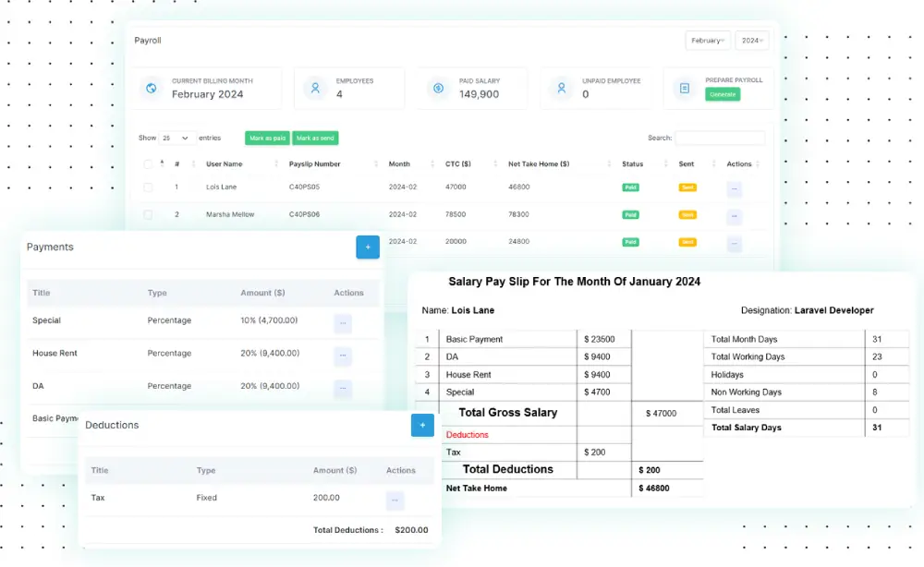The height and width of the screenshot is (567, 924).
Task: Sort table by Payslip Number column
Action: pyautogui.click(x=315, y=164)
